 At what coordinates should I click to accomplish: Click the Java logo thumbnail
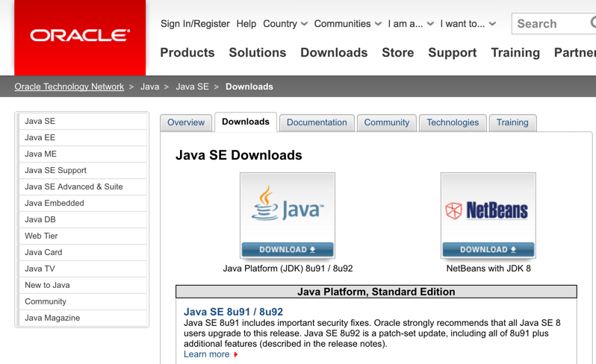[x=288, y=208]
